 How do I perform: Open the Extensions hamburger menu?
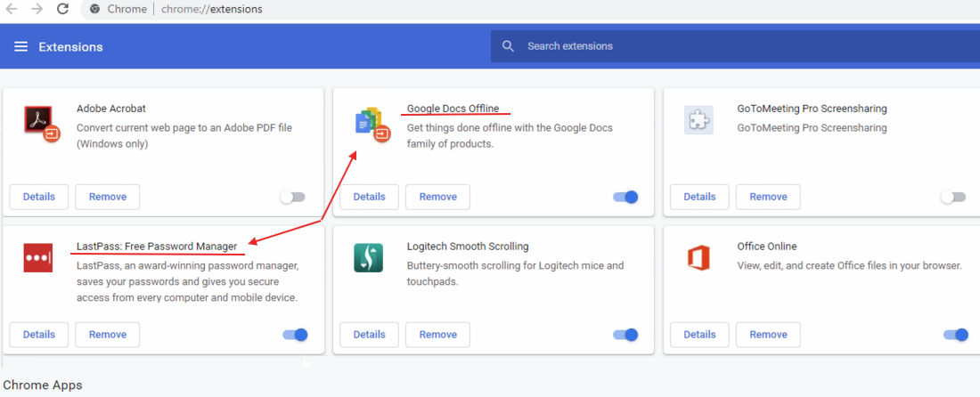pyautogui.click(x=21, y=47)
